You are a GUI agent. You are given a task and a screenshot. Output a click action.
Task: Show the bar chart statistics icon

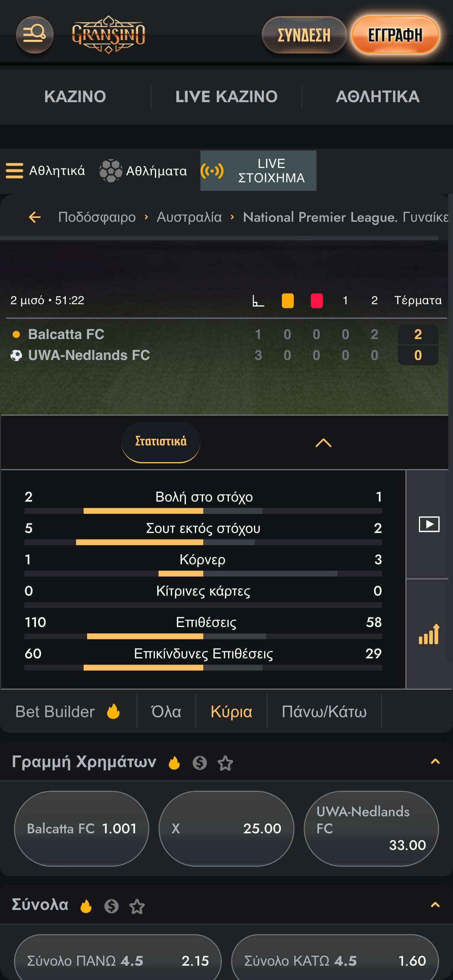tap(429, 634)
